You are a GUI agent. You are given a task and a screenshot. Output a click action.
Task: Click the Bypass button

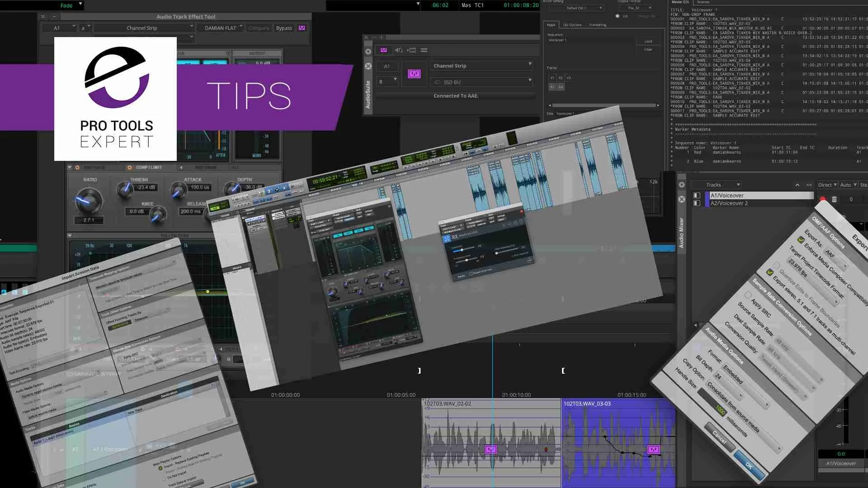coord(284,28)
